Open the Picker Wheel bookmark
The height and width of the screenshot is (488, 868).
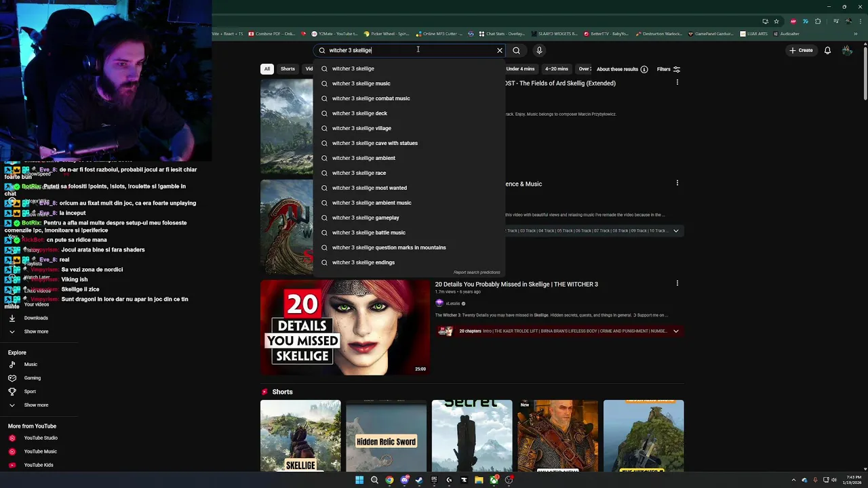click(387, 33)
